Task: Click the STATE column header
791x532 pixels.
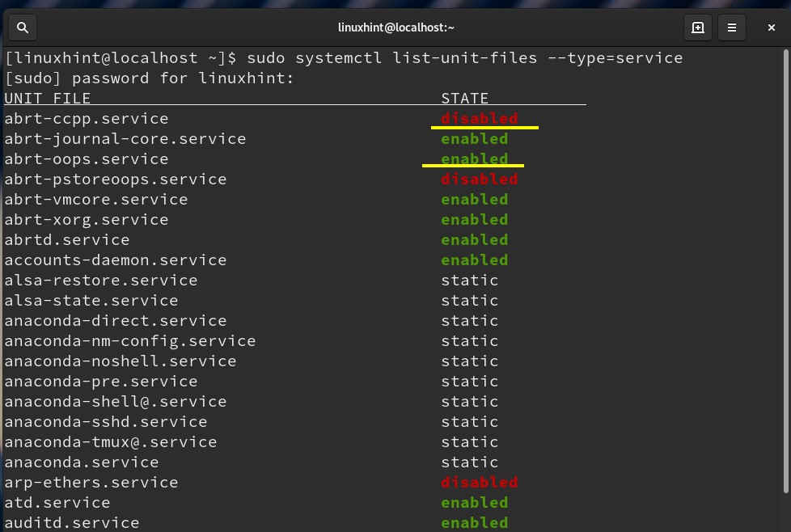Action: [x=465, y=99]
